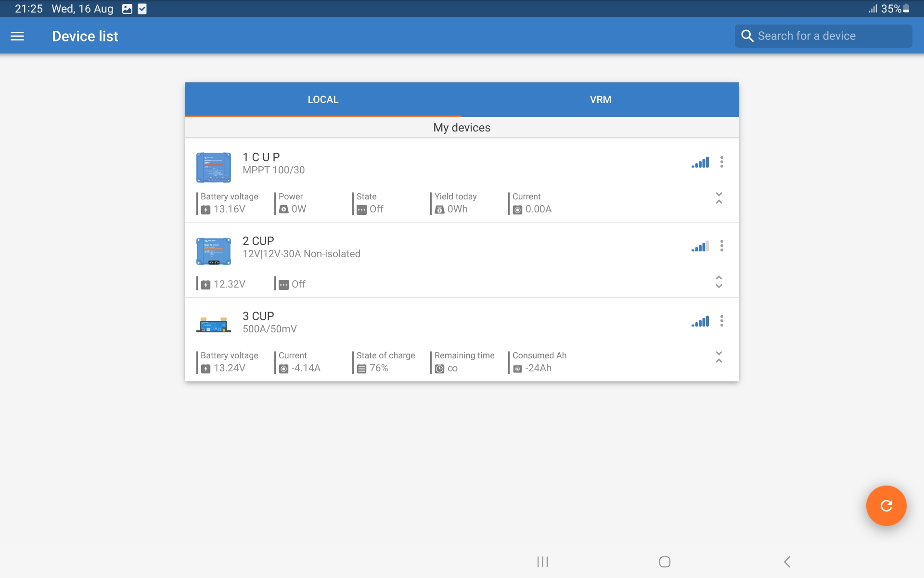Tap the orange refresh button

(886, 506)
